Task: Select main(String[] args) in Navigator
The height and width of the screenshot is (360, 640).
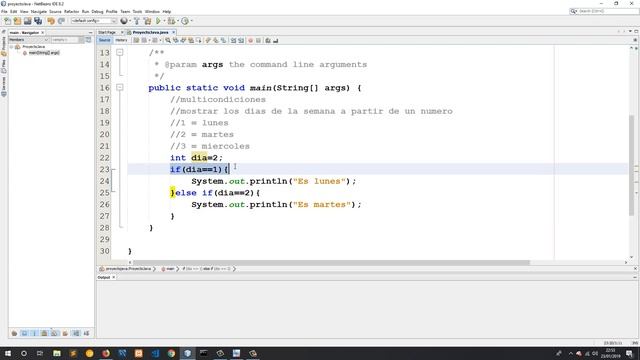Action: coord(44,53)
